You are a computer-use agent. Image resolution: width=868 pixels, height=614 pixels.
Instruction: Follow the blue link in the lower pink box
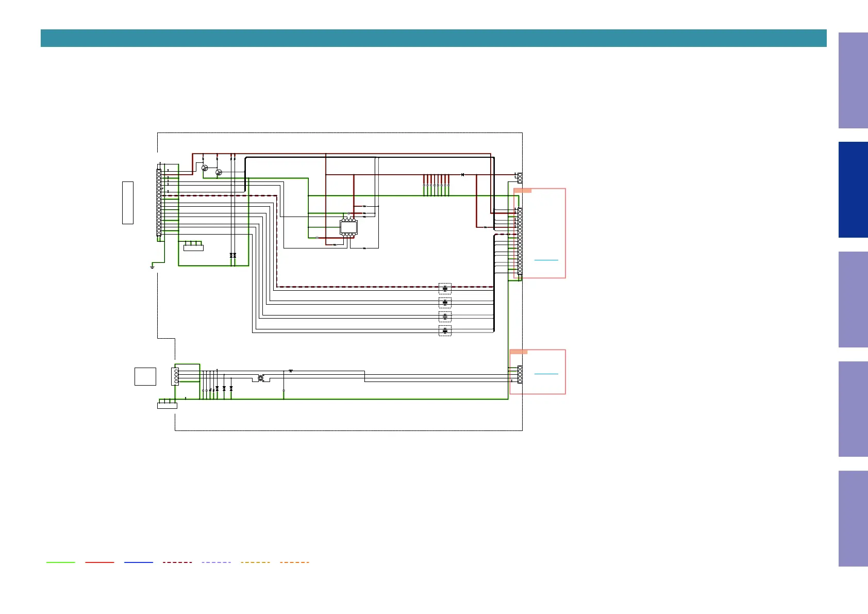tap(546, 373)
